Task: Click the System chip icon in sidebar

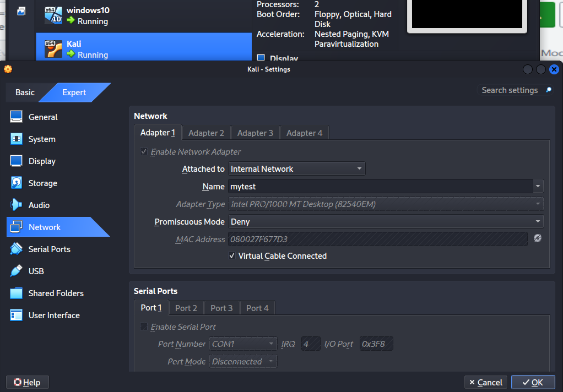Action: pyautogui.click(x=16, y=139)
